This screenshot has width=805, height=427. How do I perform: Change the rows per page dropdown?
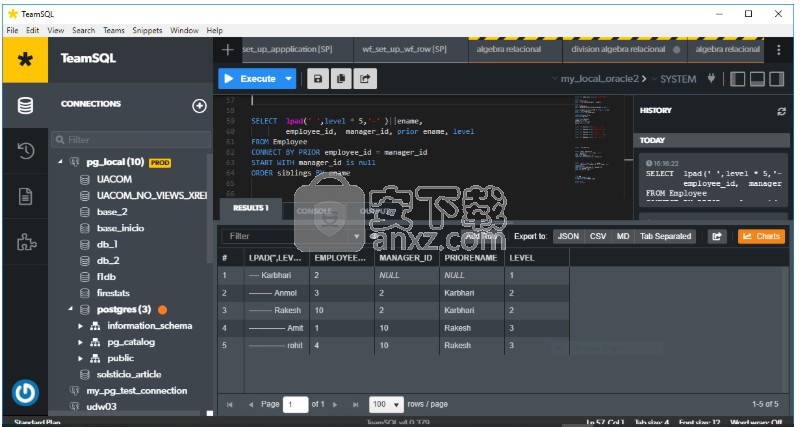[x=386, y=404]
